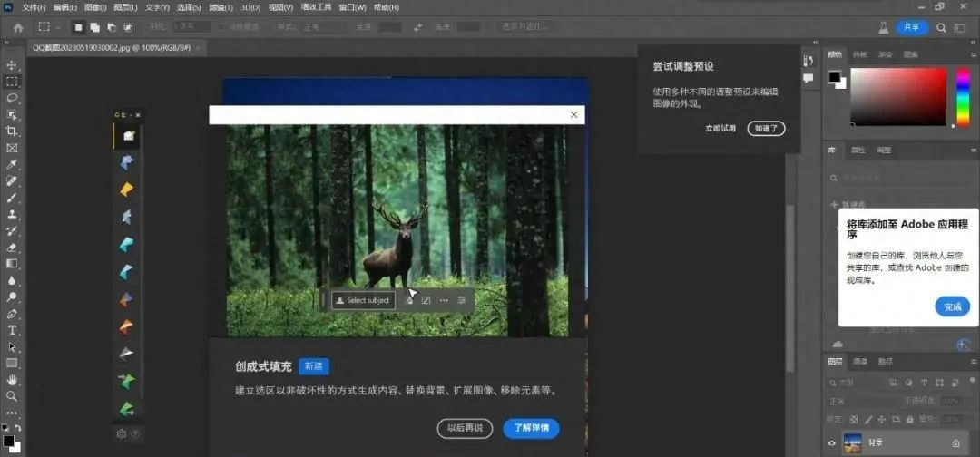
Task: Click 以后再说 button in dialog
Action: point(465,428)
